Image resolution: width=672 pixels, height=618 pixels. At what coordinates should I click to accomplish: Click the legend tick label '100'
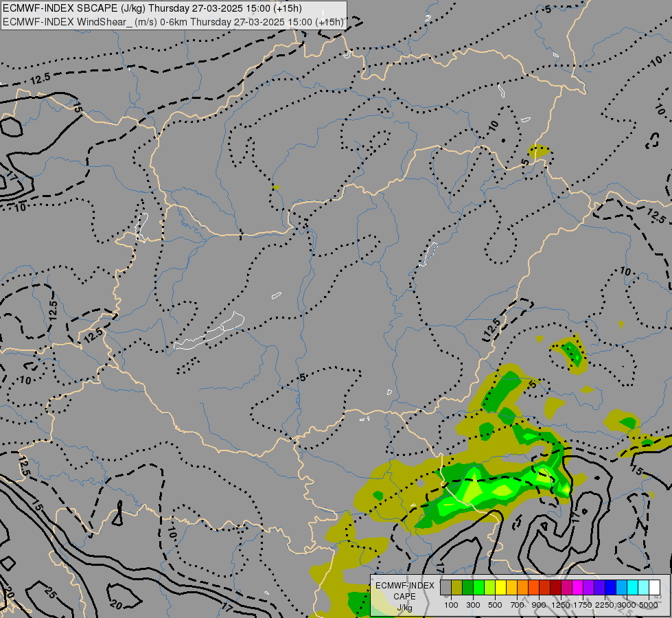[x=451, y=605]
